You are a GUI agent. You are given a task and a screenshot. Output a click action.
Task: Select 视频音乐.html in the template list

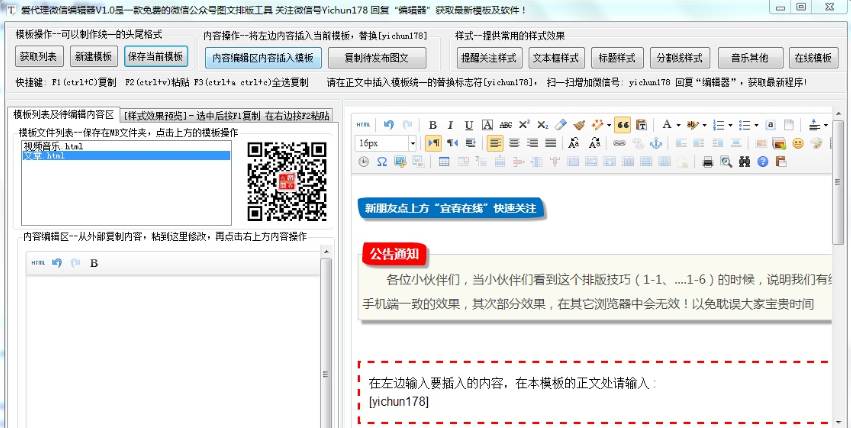pos(53,146)
